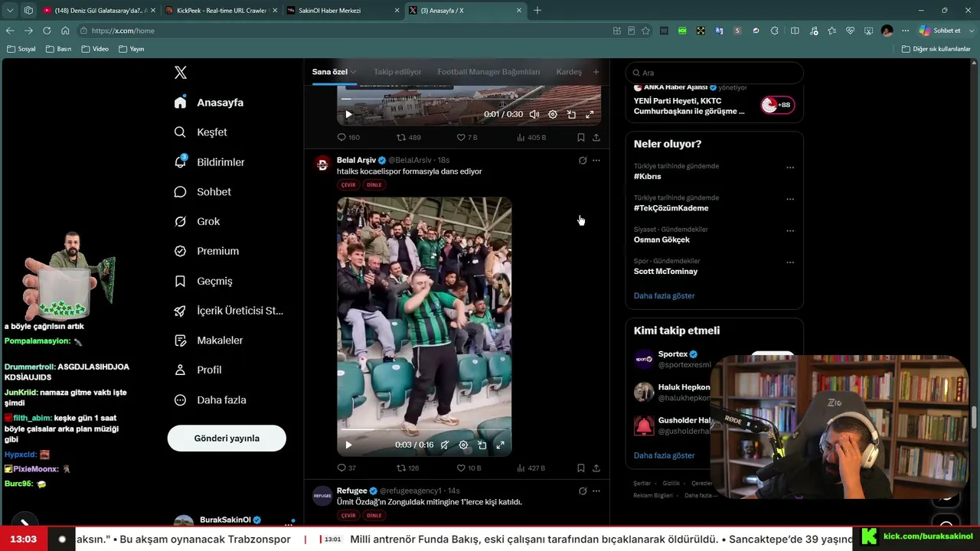Open the Sosyal bookmarks folder
The width and height of the screenshot is (980, 551).
click(21, 49)
